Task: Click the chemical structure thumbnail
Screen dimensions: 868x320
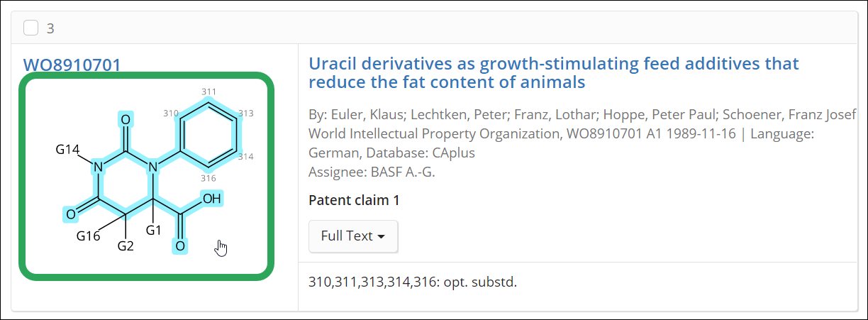Action: (146, 176)
